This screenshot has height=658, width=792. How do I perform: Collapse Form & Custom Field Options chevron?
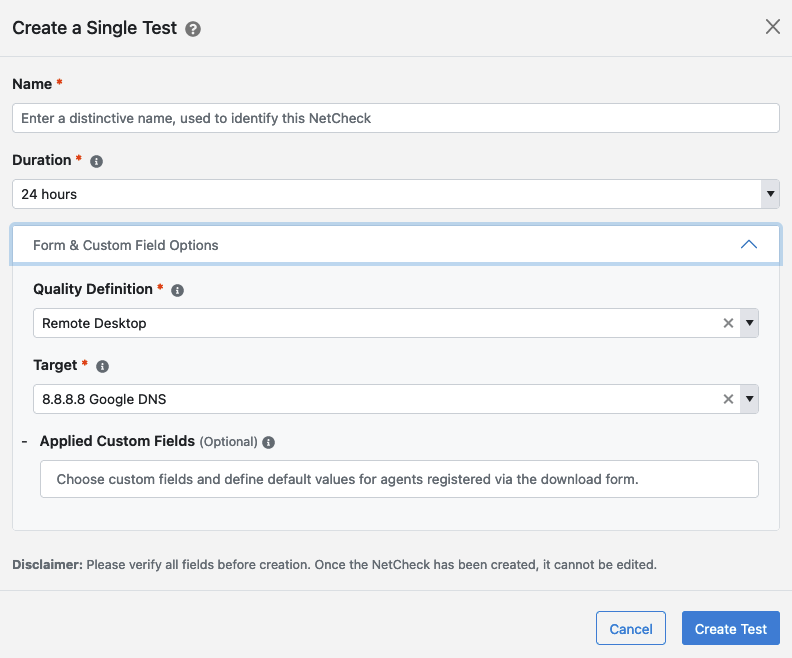(x=748, y=245)
